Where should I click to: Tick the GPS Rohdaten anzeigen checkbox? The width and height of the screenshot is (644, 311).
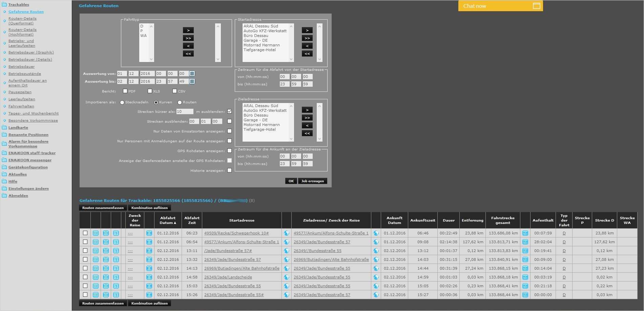(x=229, y=151)
